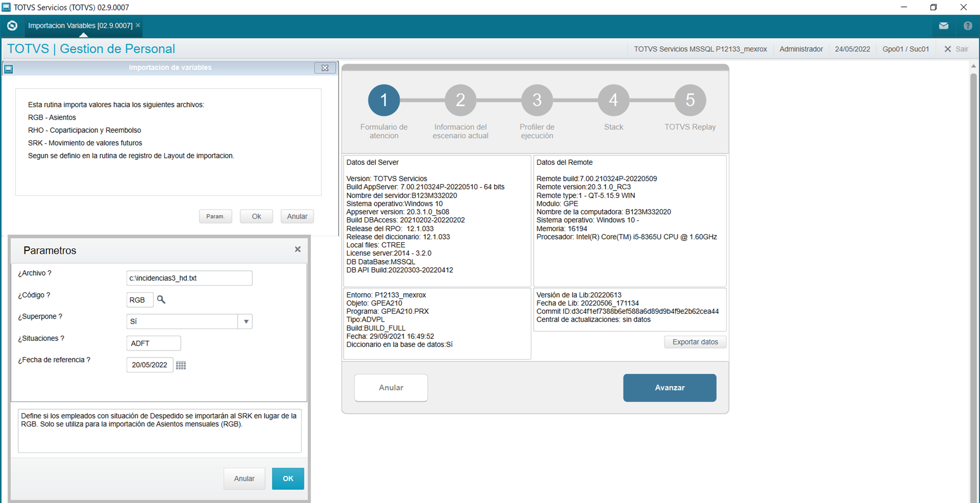The width and height of the screenshot is (980, 503).
Task: Click the RGB - Asientos line
Action: (52, 118)
